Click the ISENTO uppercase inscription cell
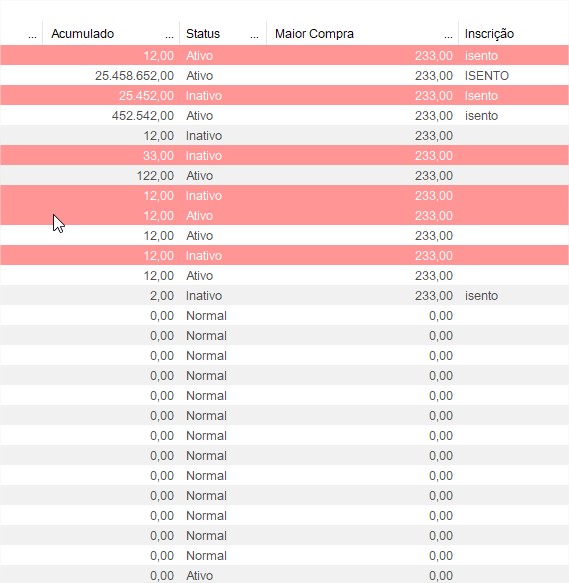Screen dimensions: 569x583 coord(486,75)
